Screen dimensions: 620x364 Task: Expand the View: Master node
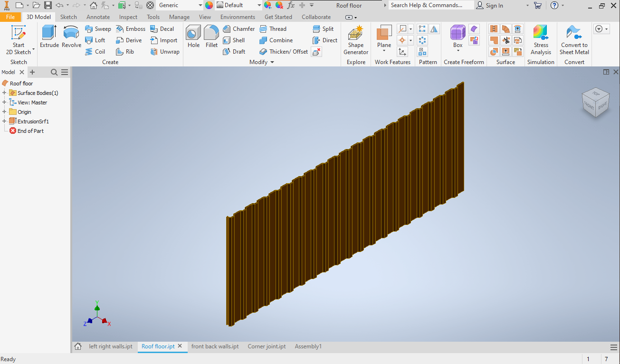click(4, 103)
